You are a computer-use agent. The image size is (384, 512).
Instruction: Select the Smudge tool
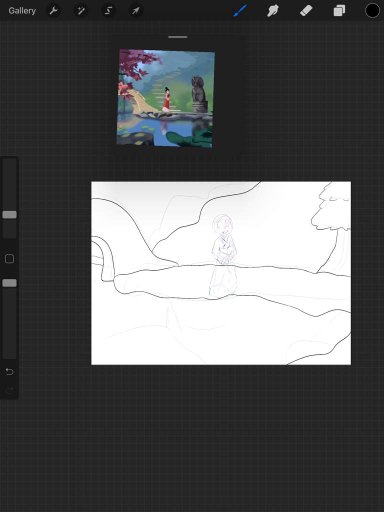[x=273, y=11]
